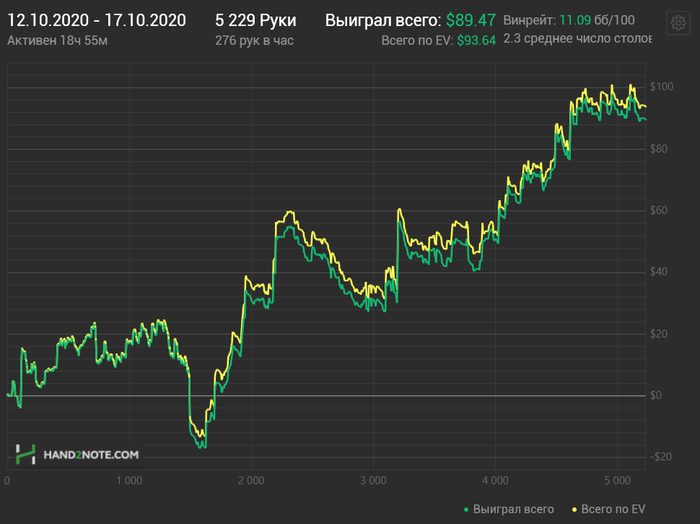Click the '2 000' x-axis label
The image size is (700, 524).
click(x=251, y=481)
